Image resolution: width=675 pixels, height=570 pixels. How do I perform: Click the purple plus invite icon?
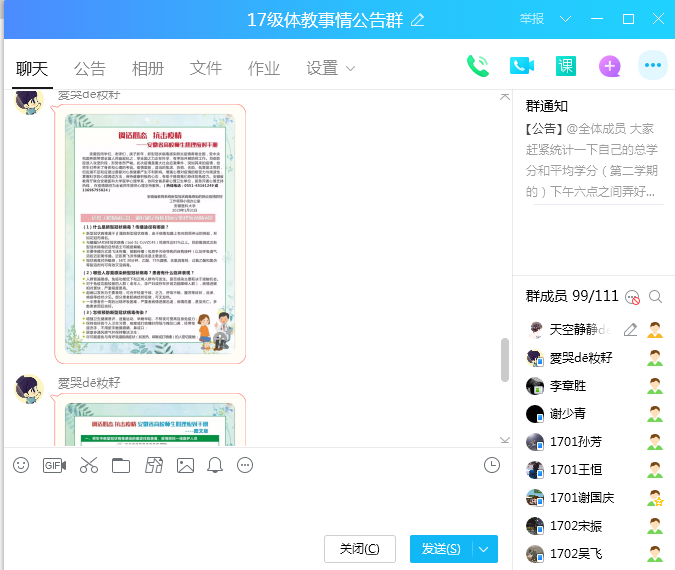pyautogui.click(x=610, y=66)
